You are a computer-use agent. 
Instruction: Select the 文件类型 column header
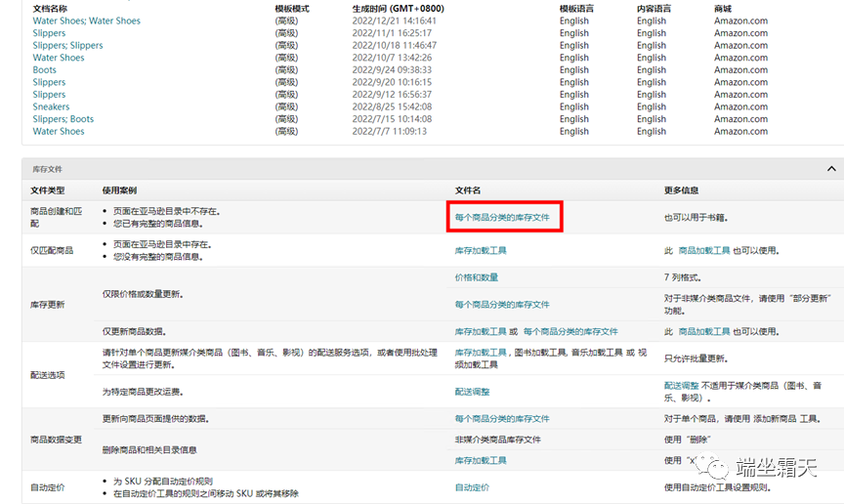[x=47, y=190]
